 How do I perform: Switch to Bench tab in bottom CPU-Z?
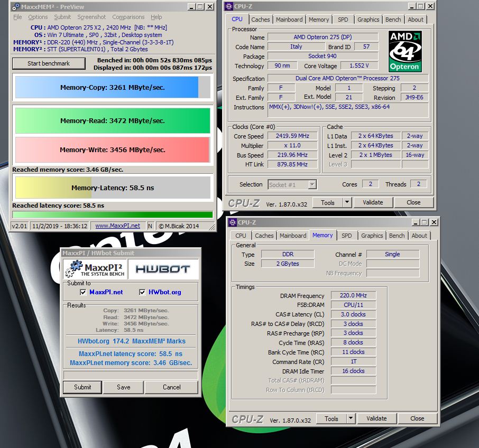pos(397,236)
